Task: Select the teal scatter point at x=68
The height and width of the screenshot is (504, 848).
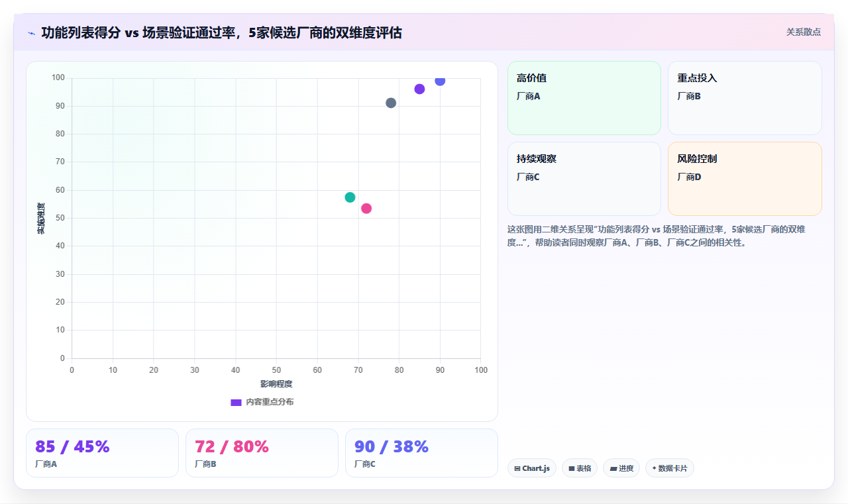Action: pos(350,197)
